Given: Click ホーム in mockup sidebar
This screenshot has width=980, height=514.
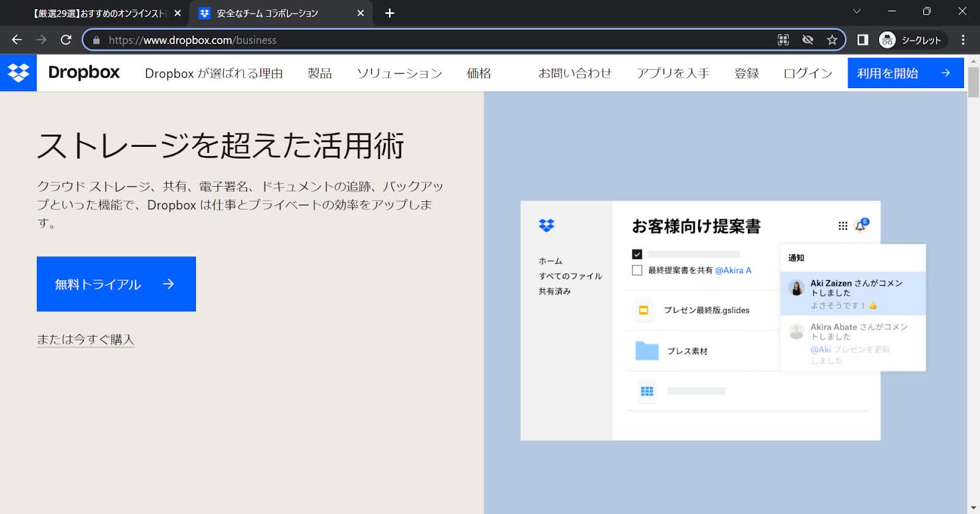Looking at the screenshot, I should click(551, 261).
